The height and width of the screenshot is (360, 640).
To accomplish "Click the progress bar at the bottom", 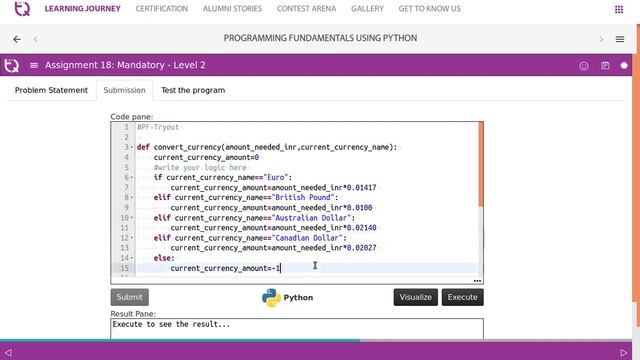I will point(316,340).
